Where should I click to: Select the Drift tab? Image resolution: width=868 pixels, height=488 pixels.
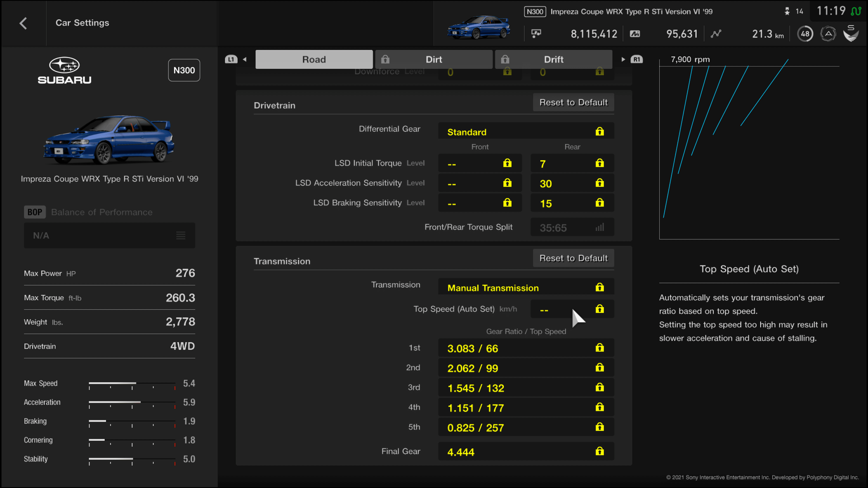pyautogui.click(x=554, y=60)
